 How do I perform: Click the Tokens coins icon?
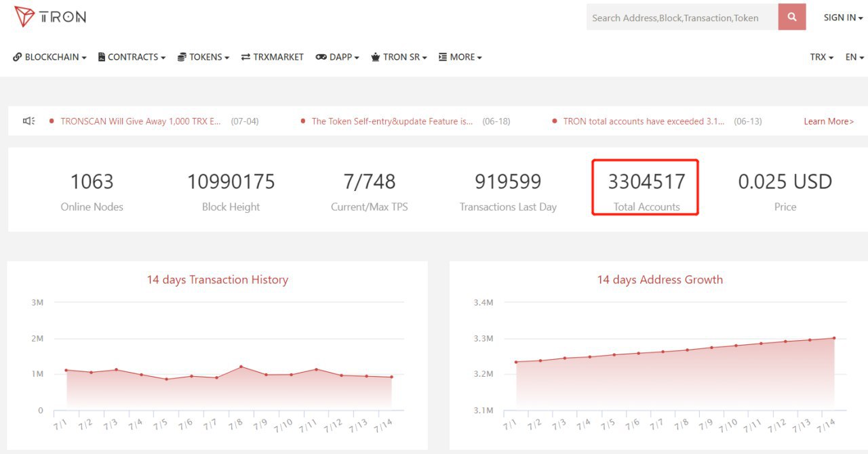tap(182, 57)
